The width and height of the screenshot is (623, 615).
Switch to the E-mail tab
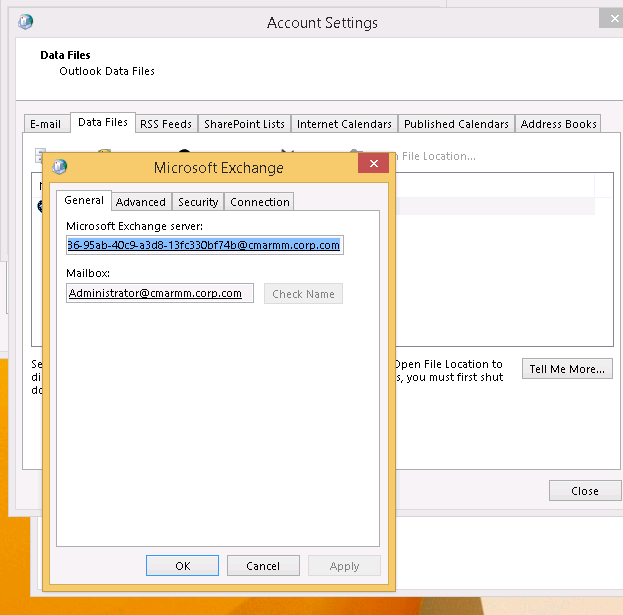pyautogui.click(x=46, y=124)
